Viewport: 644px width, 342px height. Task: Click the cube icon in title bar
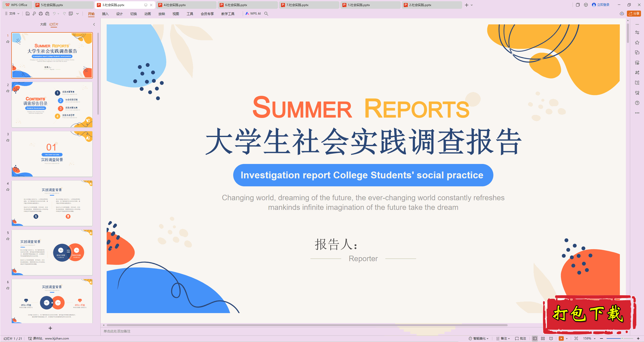click(586, 5)
